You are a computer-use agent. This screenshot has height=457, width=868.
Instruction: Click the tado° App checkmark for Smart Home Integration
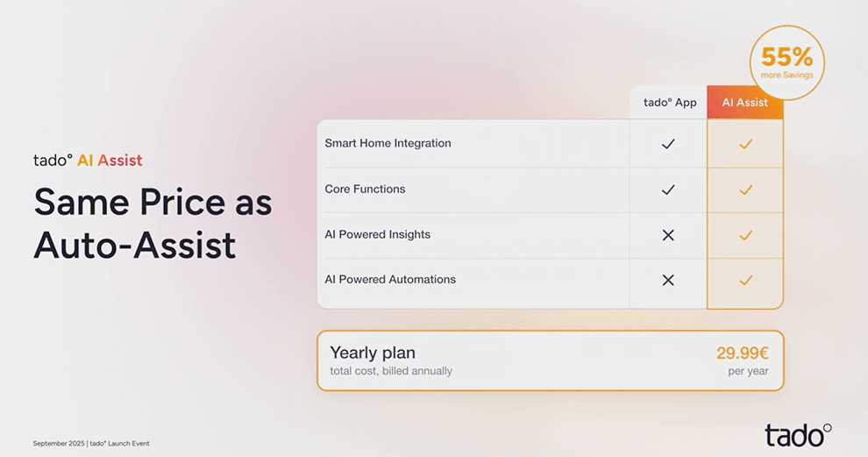668,144
